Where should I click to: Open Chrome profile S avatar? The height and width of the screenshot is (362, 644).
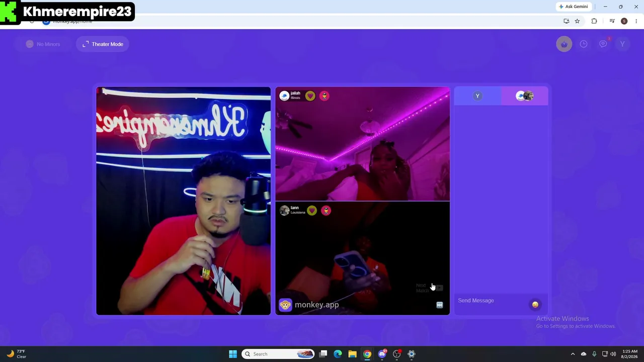[624, 21]
